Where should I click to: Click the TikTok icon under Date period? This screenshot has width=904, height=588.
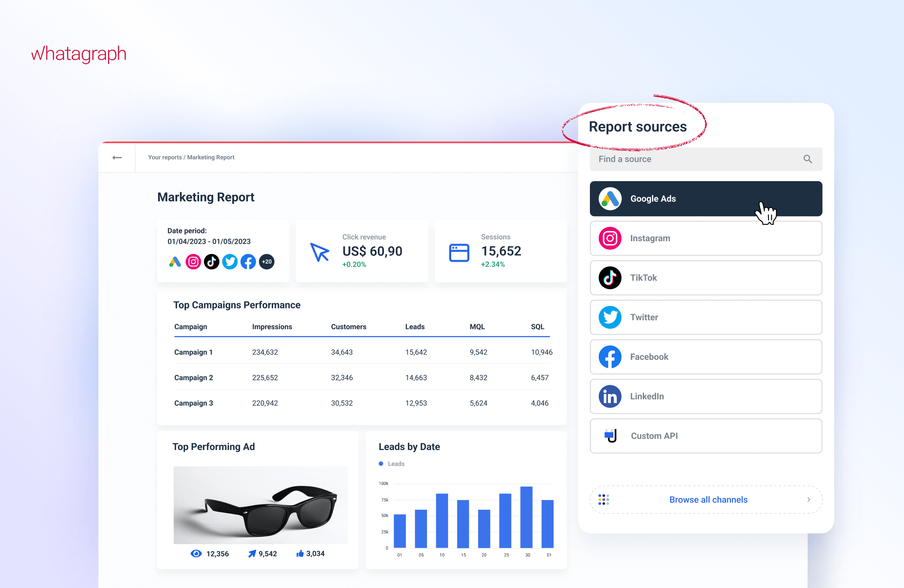pos(211,262)
